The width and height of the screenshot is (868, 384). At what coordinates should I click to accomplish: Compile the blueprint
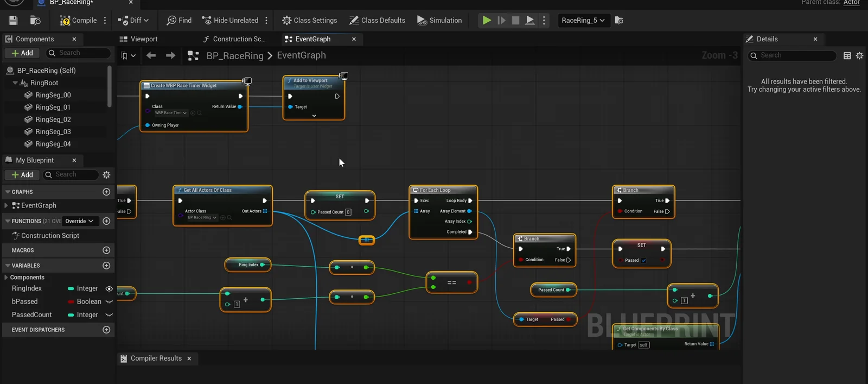(x=78, y=21)
